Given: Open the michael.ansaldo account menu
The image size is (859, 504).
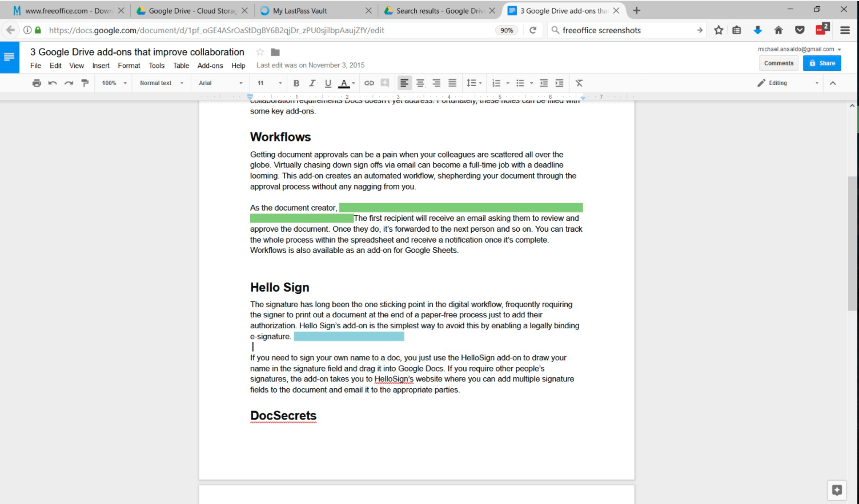Looking at the screenshot, I should coord(799,49).
